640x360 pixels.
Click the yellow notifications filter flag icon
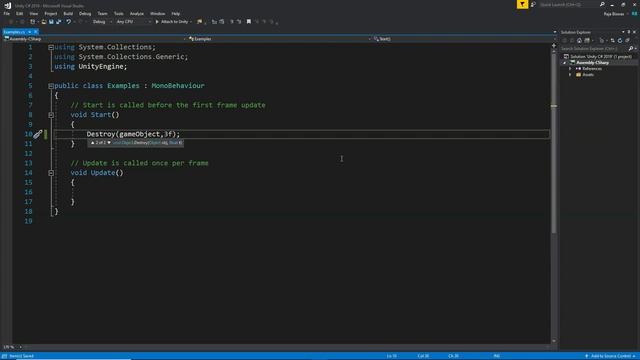coord(522,4)
